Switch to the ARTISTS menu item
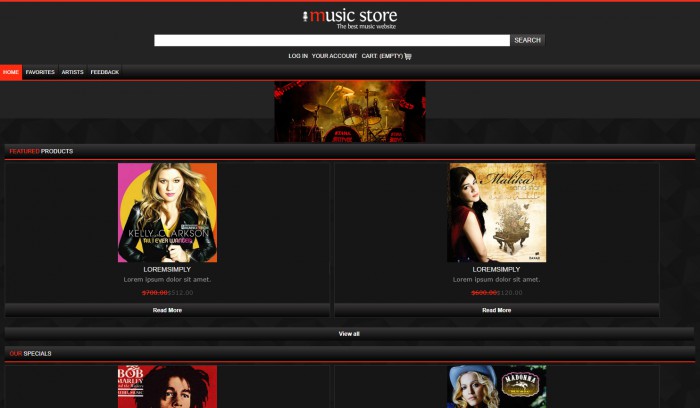 click(72, 72)
